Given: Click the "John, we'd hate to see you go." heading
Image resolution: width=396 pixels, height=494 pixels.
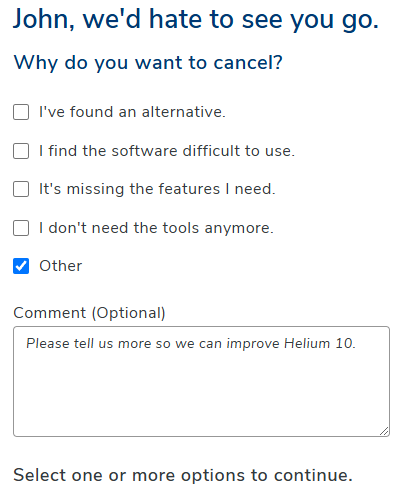Looking at the screenshot, I should coord(196,19).
